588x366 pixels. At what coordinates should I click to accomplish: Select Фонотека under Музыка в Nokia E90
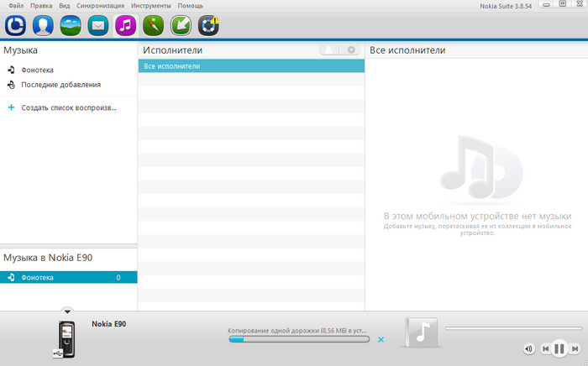coord(69,277)
